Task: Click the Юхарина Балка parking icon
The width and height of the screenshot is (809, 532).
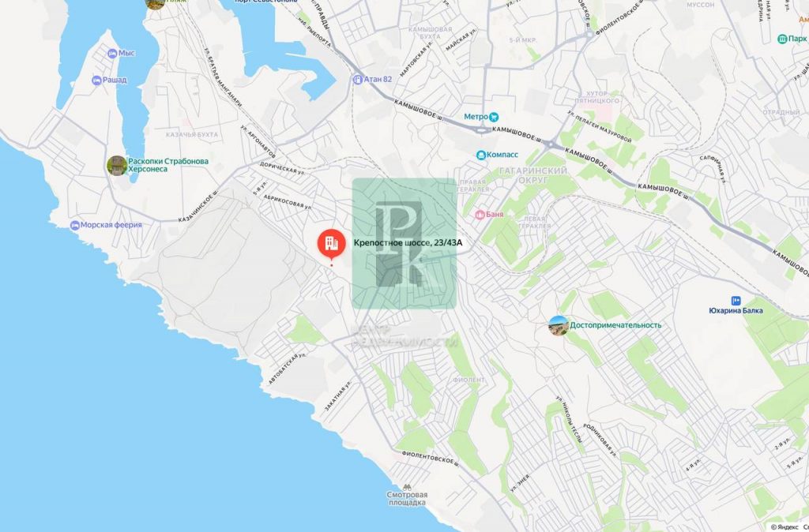Action: [x=736, y=301]
